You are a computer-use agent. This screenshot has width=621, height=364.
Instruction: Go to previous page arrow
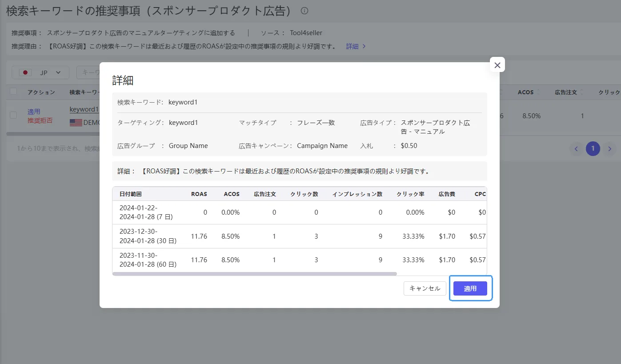tap(576, 149)
